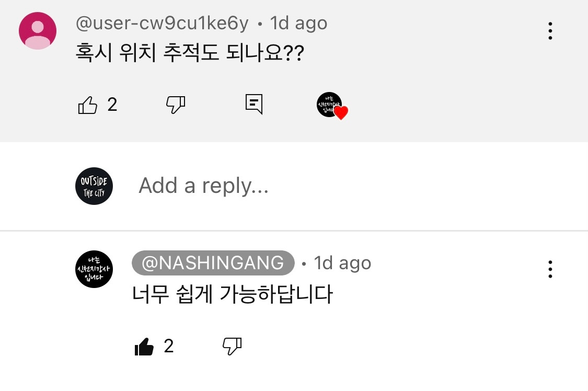Open the options menu for NASHINGANG's reply
The image size is (588, 391).
(550, 269)
